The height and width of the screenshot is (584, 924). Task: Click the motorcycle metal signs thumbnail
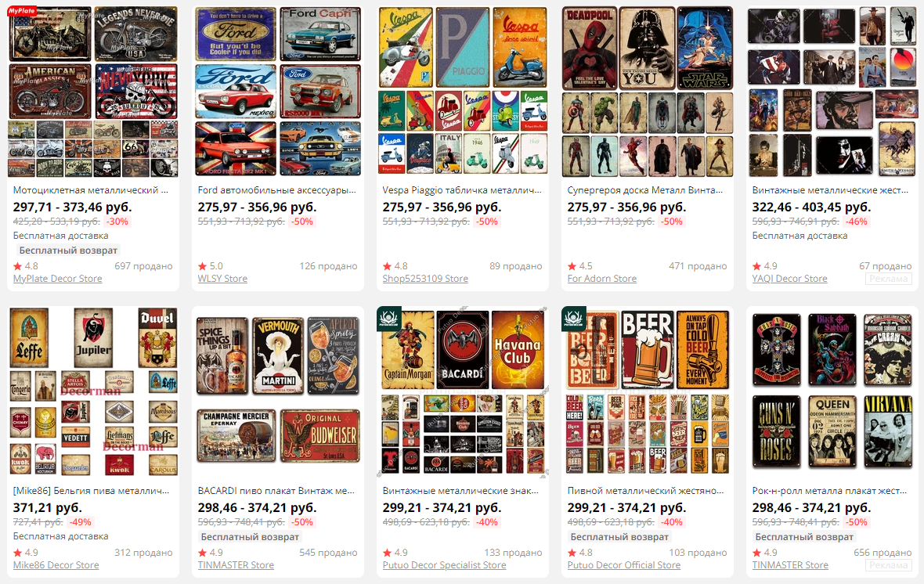[x=93, y=92]
